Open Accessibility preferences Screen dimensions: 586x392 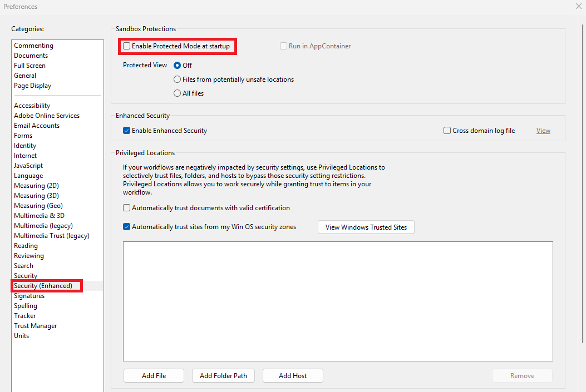[32, 106]
